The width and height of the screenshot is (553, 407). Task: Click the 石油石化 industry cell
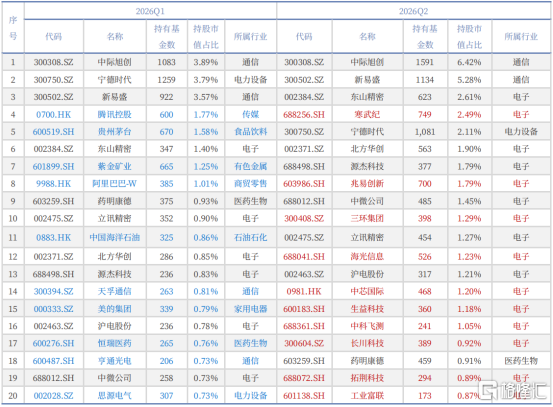tap(250, 238)
